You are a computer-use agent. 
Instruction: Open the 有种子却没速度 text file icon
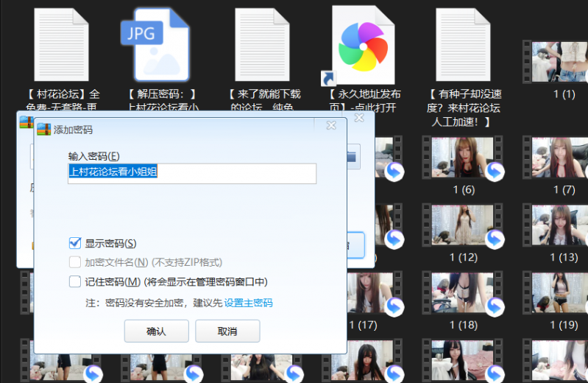coord(464,44)
